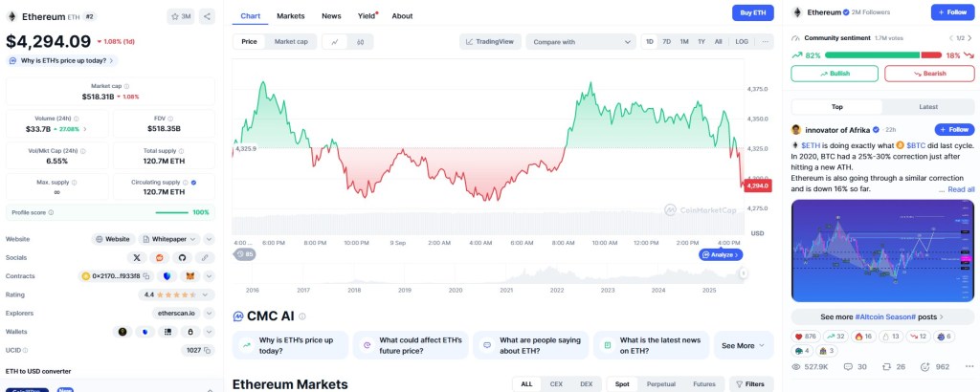
Task: Ask What could affect ETH's future price?
Action: click(410, 345)
